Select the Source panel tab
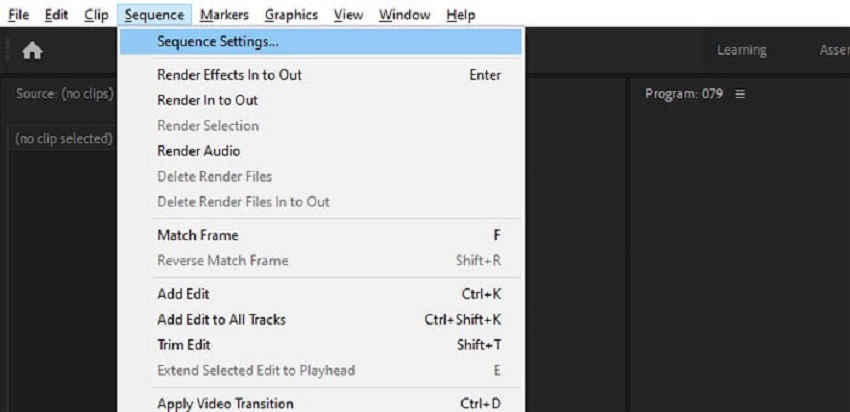The width and height of the screenshot is (850, 412). 64,94
